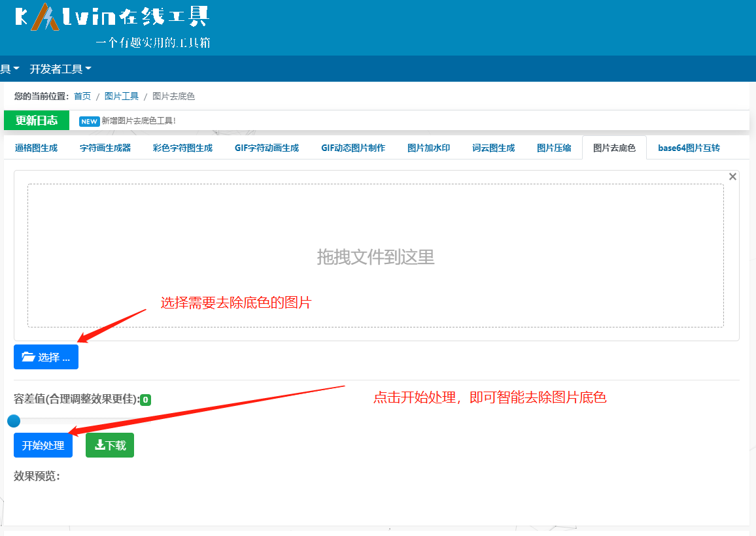Click the green 更新日志 button

pyautogui.click(x=36, y=120)
